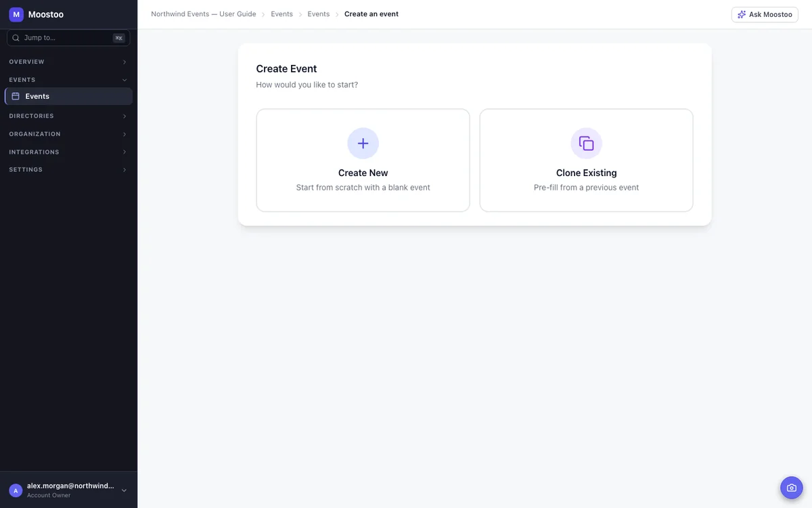Expand the Organization sidebar section
The width and height of the screenshot is (812, 508).
[68, 134]
